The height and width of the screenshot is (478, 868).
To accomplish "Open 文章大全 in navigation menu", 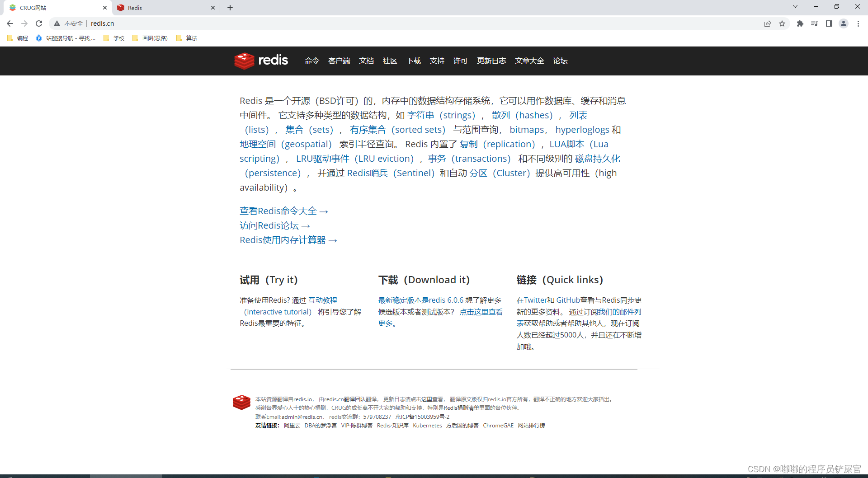I will click(x=529, y=61).
